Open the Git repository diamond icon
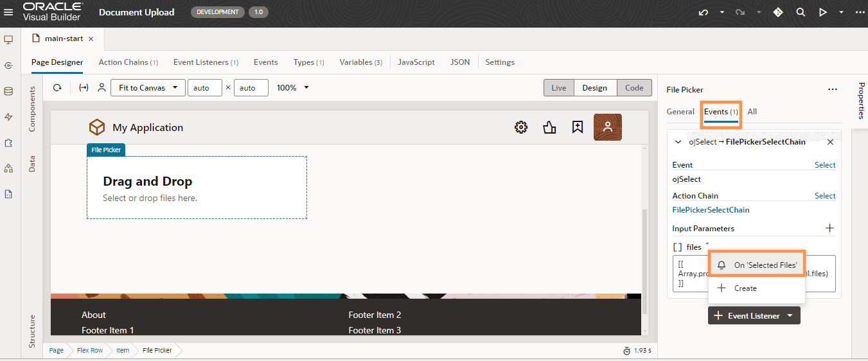 [778, 12]
